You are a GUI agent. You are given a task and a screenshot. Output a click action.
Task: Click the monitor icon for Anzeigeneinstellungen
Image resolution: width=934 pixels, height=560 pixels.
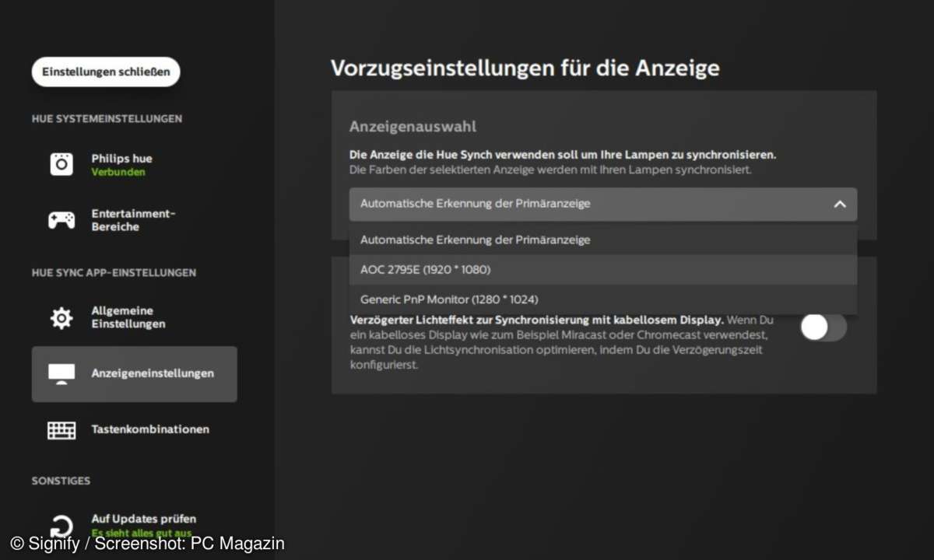(x=61, y=373)
